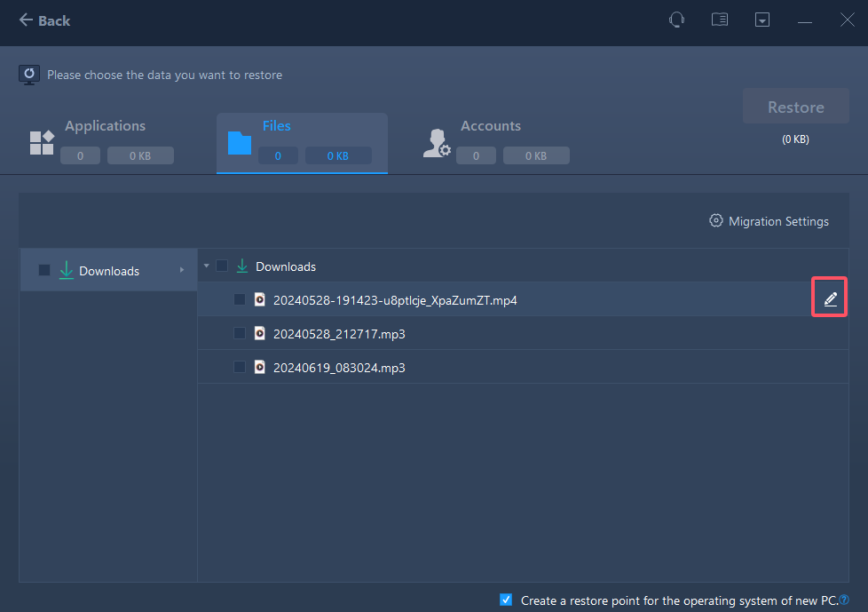Click the Migration Settings gear icon

[x=716, y=221]
